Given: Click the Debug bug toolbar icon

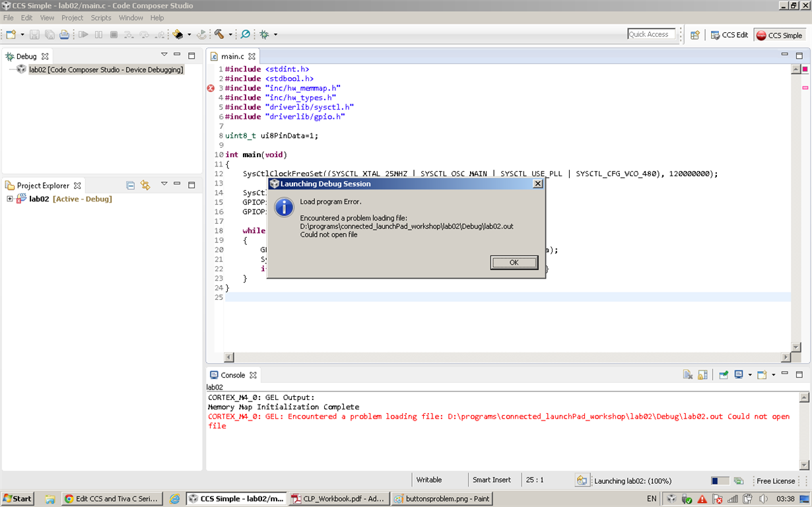Looking at the screenshot, I should point(265,34).
